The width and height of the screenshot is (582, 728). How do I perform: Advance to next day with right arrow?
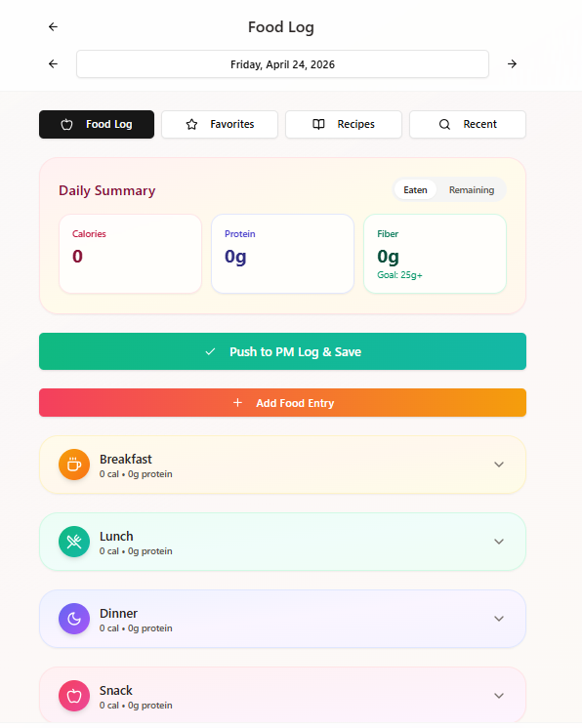click(x=512, y=64)
